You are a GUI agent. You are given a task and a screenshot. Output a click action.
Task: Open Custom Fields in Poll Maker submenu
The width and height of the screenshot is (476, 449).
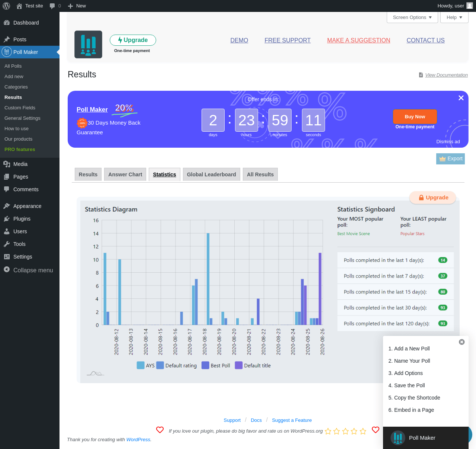click(20, 108)
